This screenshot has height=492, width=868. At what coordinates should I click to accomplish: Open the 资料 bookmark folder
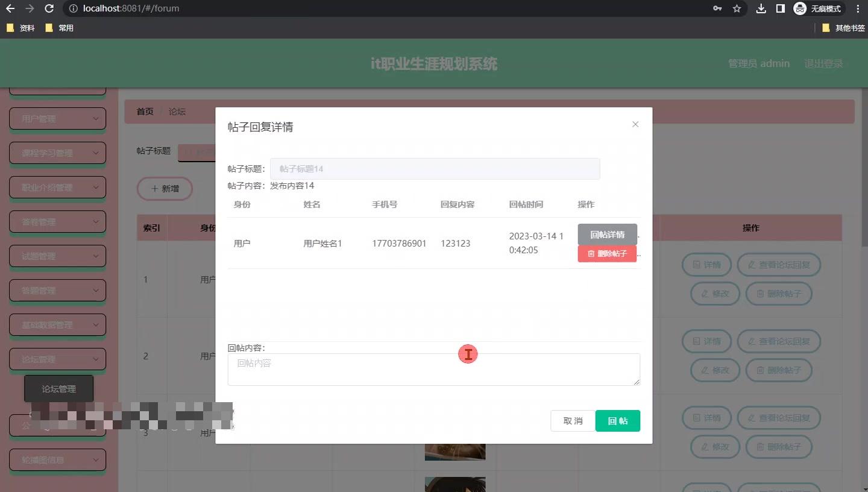coord(20,28)
